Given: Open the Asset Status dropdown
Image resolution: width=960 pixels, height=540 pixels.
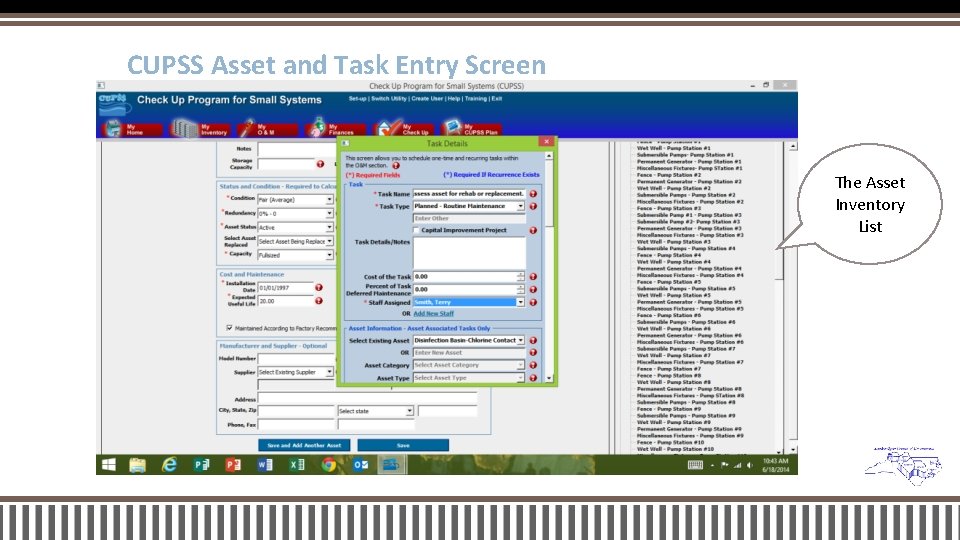Looking at the screenshot, I should coord(329,227).
